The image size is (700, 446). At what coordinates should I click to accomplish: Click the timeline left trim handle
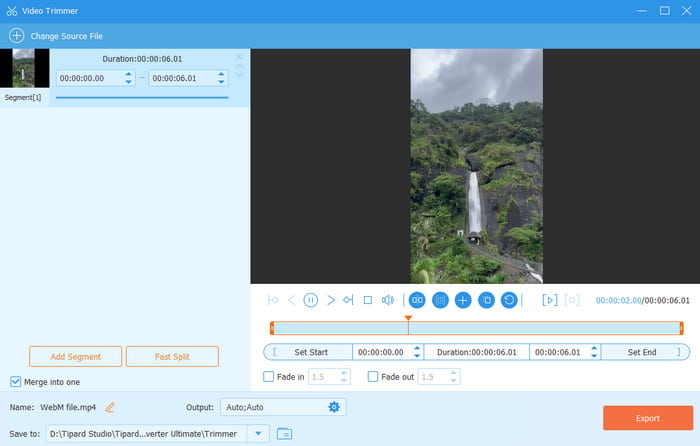pos(272,328)
